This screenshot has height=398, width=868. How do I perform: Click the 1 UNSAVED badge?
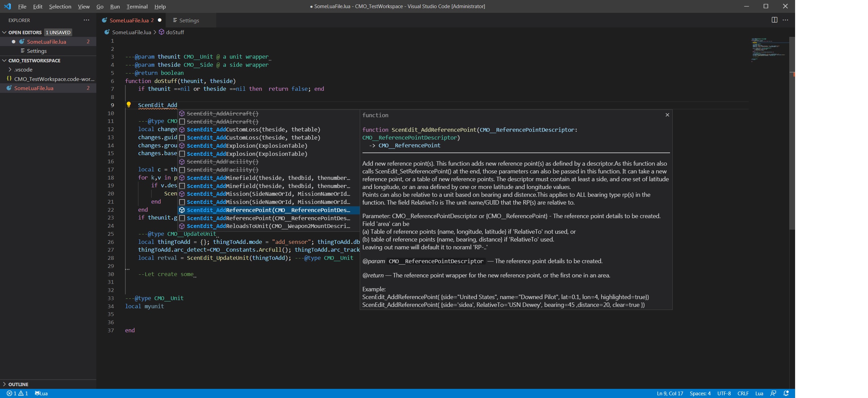coord(58,32)
